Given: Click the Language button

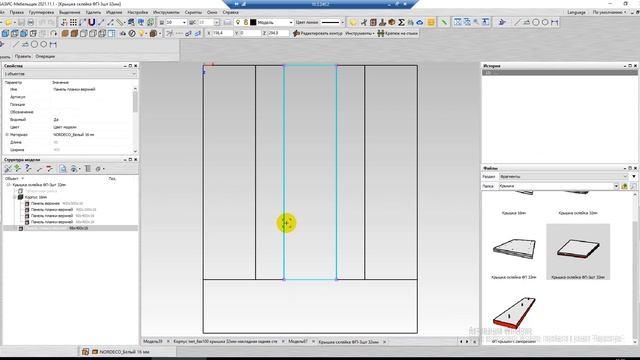Looking at the screenshot, I should [576, 12].
